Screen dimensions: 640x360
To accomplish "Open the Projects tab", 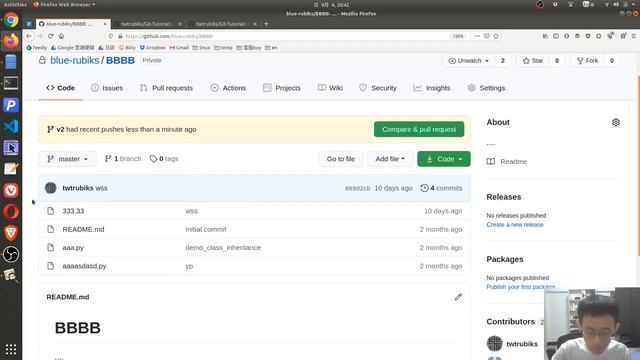I will (282, 88).
